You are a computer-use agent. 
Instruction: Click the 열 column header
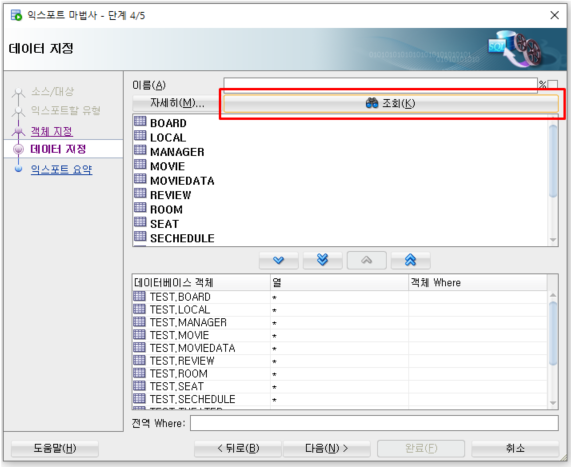click(339, 282)
